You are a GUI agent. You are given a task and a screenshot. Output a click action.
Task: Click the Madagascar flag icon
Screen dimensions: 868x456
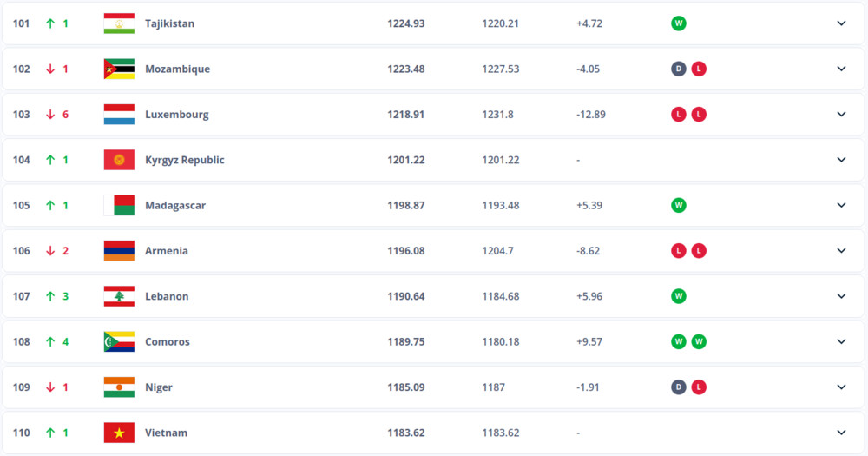click(119, 205)
